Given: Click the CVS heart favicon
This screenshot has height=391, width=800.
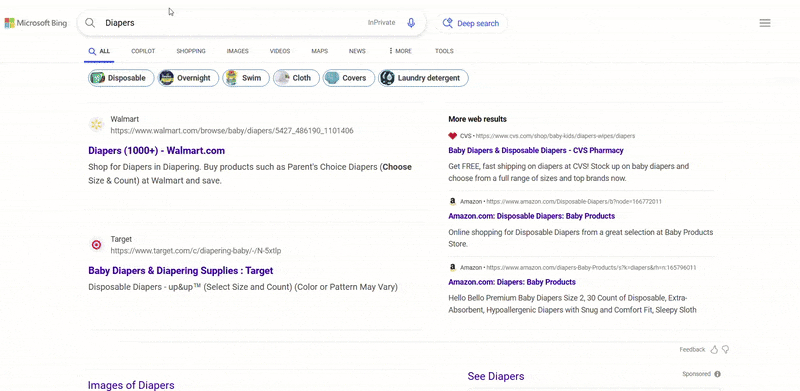Looking at the screenshot, I should [x=452, y=136].
